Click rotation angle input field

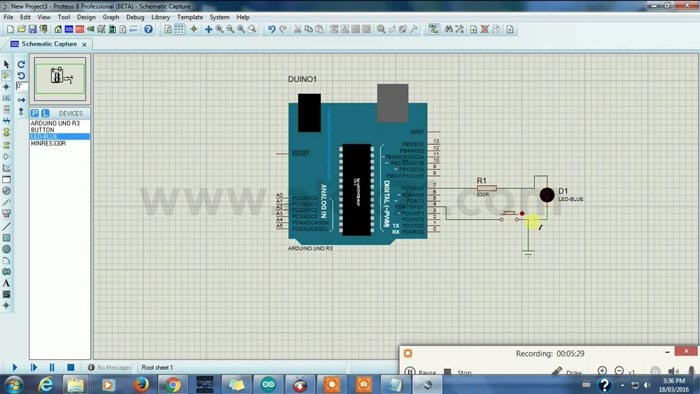(21, 86)
